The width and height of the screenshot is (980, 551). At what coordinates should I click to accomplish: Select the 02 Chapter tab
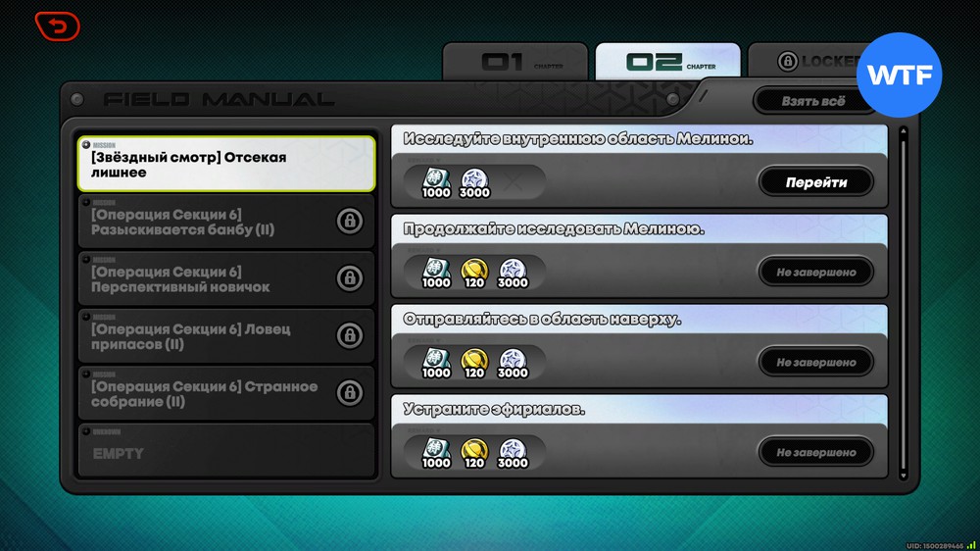(x=668, y=63)
